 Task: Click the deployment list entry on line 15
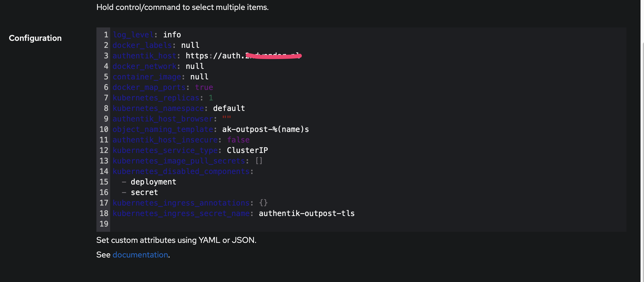(x=153, y=182)
